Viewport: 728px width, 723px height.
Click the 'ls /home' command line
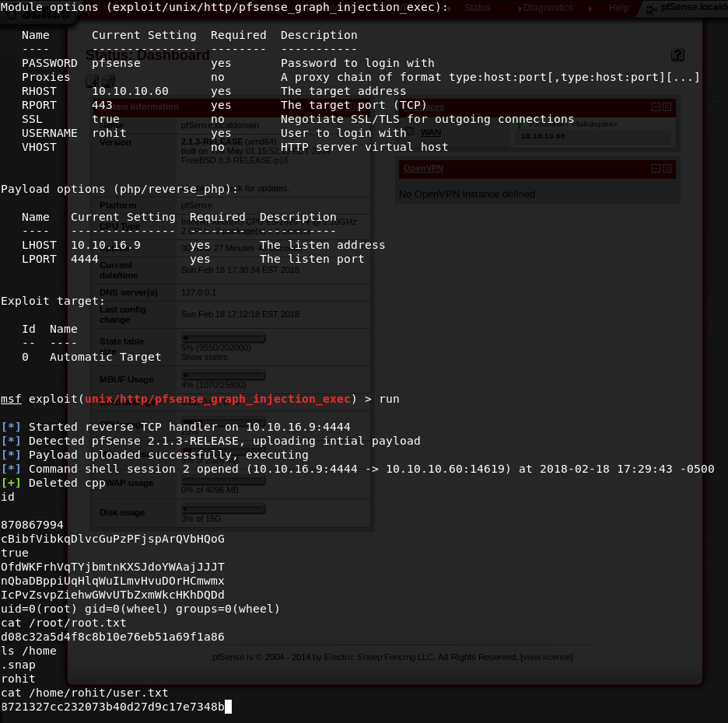[28, 651]
